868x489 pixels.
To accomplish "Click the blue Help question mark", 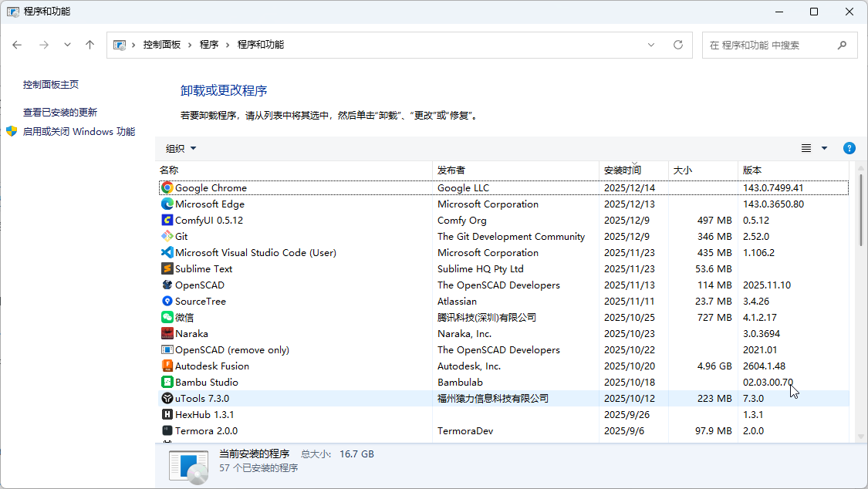I will pos(849,148).
